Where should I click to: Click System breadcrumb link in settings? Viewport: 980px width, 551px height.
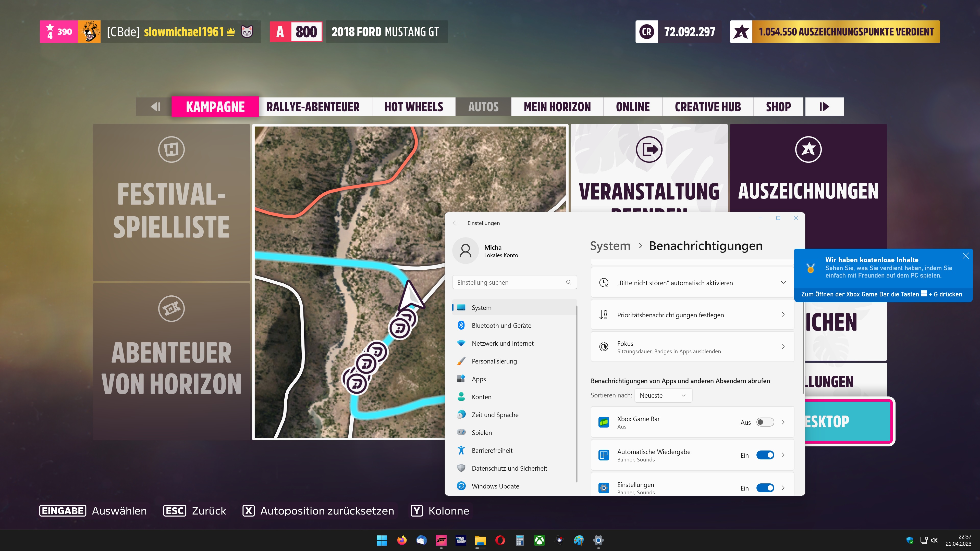(610, 246)
